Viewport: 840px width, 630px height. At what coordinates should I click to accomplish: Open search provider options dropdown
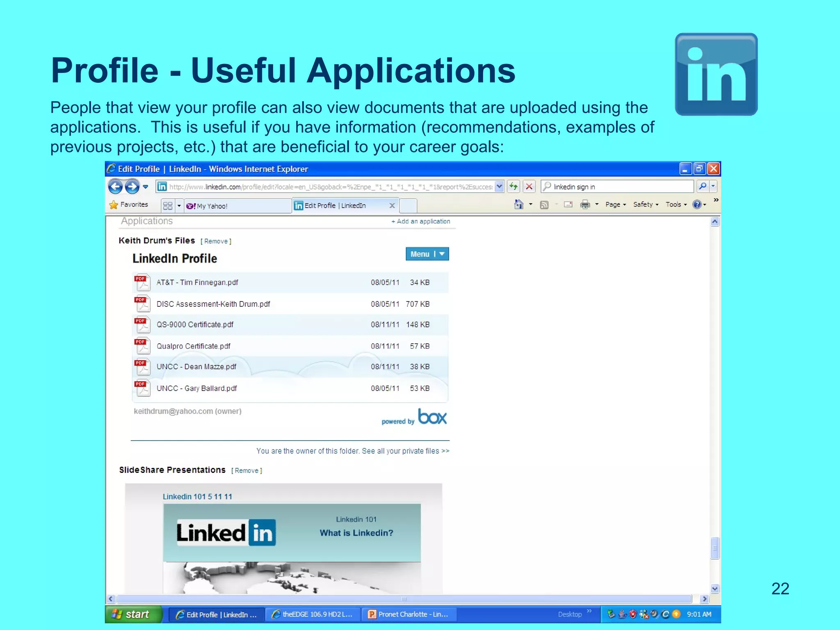[713, 186]
